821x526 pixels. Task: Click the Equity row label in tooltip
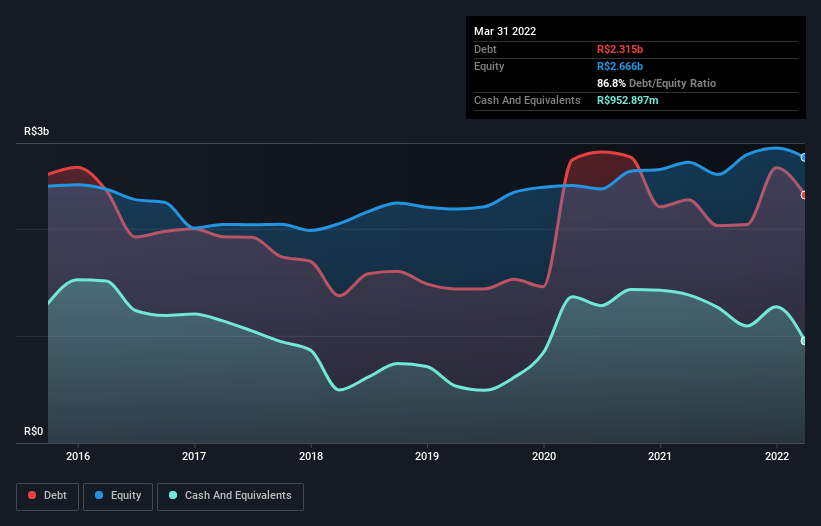pos(489,66)
